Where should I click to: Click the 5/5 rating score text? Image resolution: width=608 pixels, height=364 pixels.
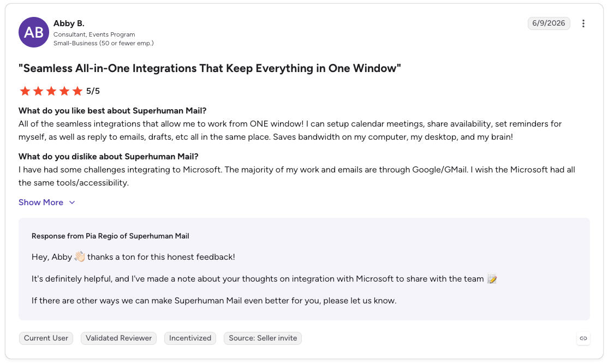[93, 91]
